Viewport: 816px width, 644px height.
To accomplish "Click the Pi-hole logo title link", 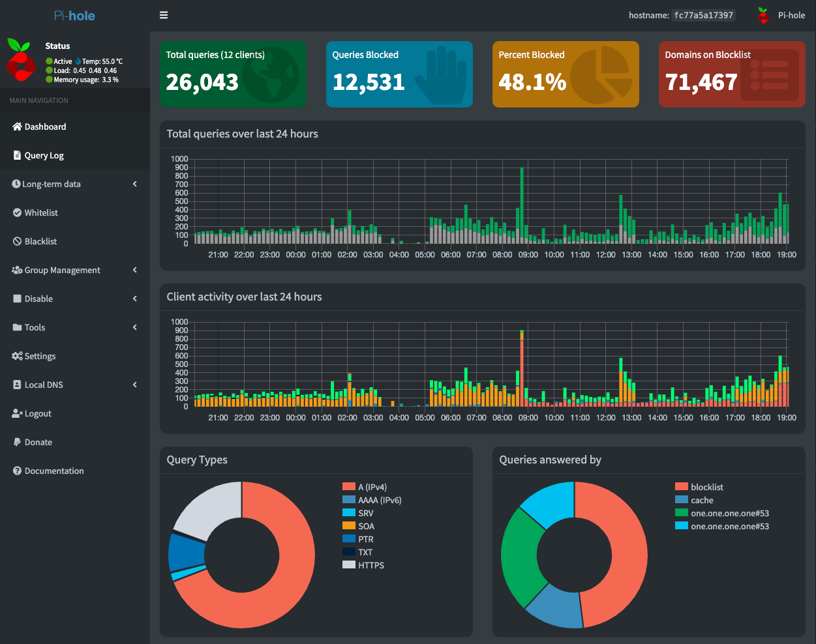I will point(74,15).
